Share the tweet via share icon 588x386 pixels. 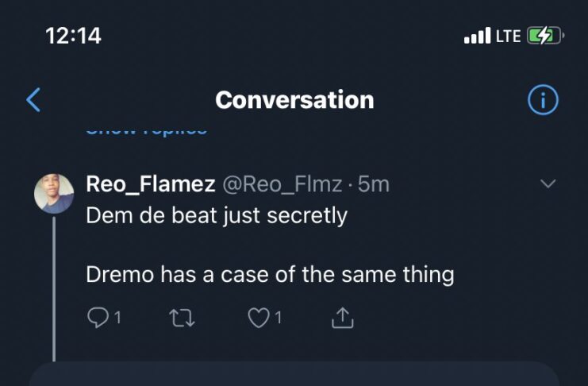[341, 318]
